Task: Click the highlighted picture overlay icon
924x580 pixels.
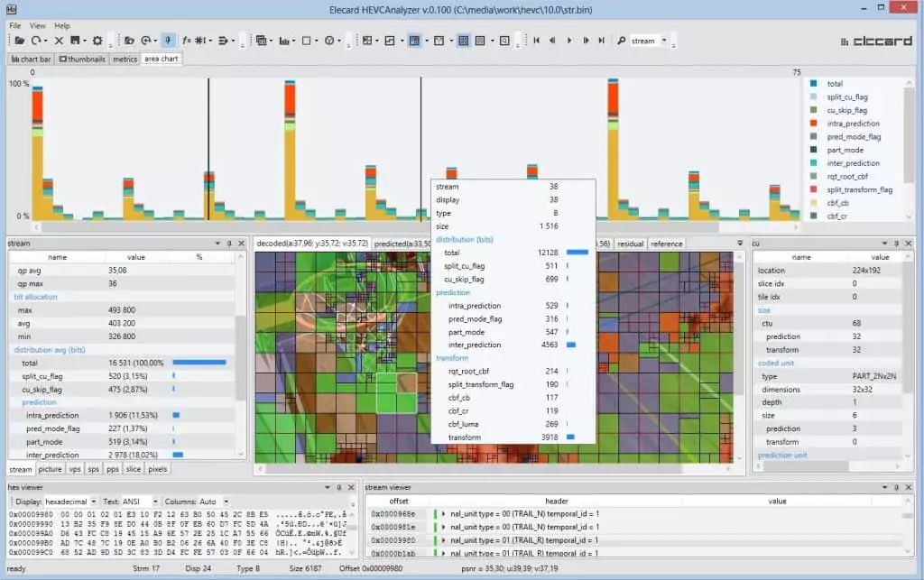Action: [x=415, y=41]
